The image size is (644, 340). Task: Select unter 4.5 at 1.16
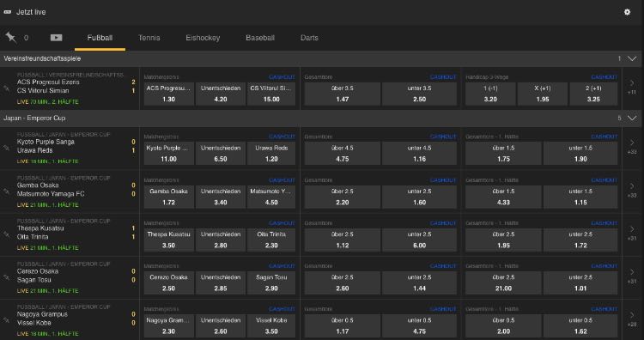pos(419,153)
